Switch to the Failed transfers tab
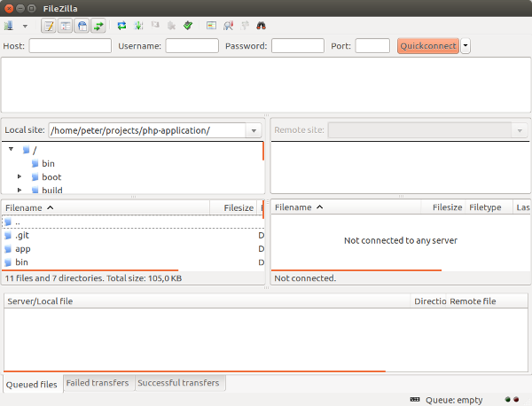The width and height of the screenshot is (532, 406). [x=98, y=383]
